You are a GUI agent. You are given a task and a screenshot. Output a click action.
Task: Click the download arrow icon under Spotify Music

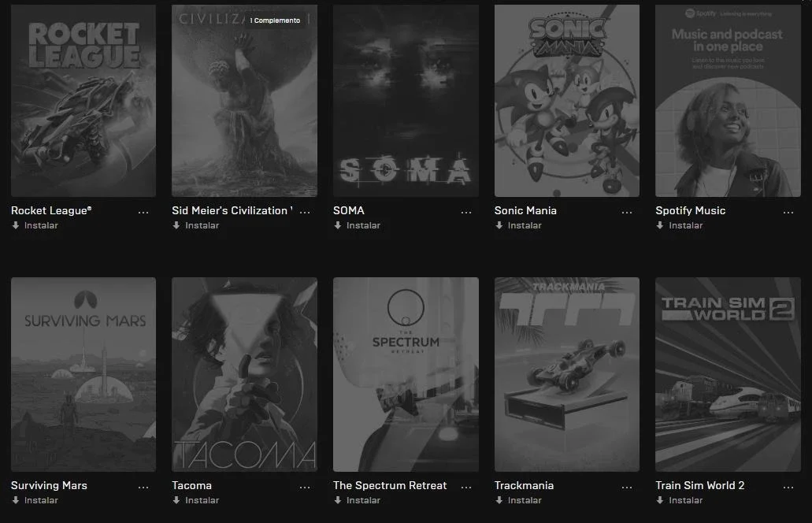tap(660, 225)
